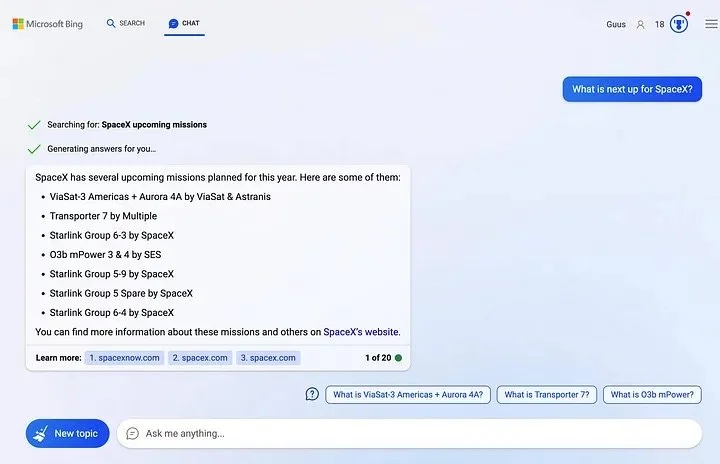Viewport: 720px width, 464px height.
Task: Switch to the Search tab
Action: [125, 23]
